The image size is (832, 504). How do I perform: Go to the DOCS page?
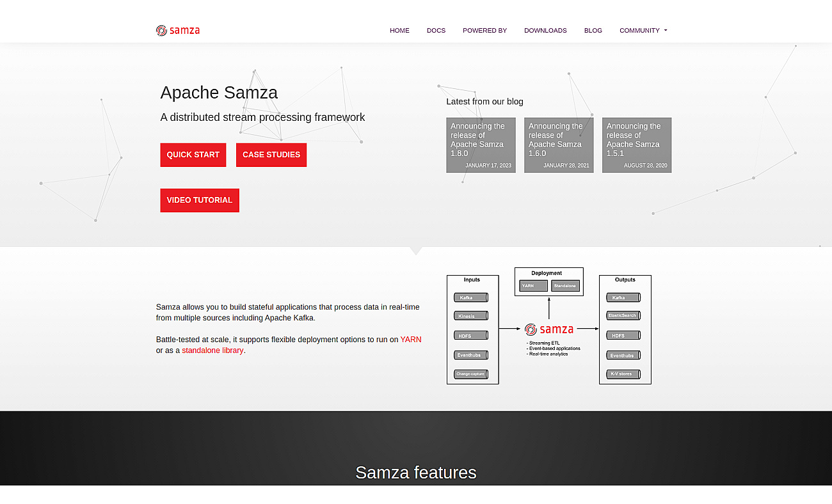pyautogui.click(x=436, y=30)
